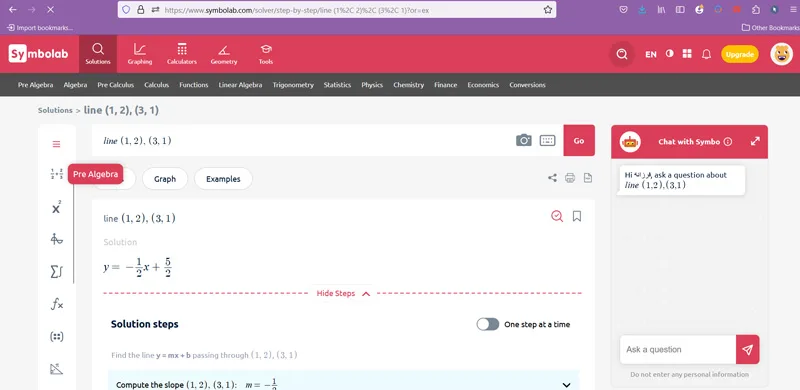Open the user profile avatar
This screenshot has height=390, width=800.
[781, 54]
